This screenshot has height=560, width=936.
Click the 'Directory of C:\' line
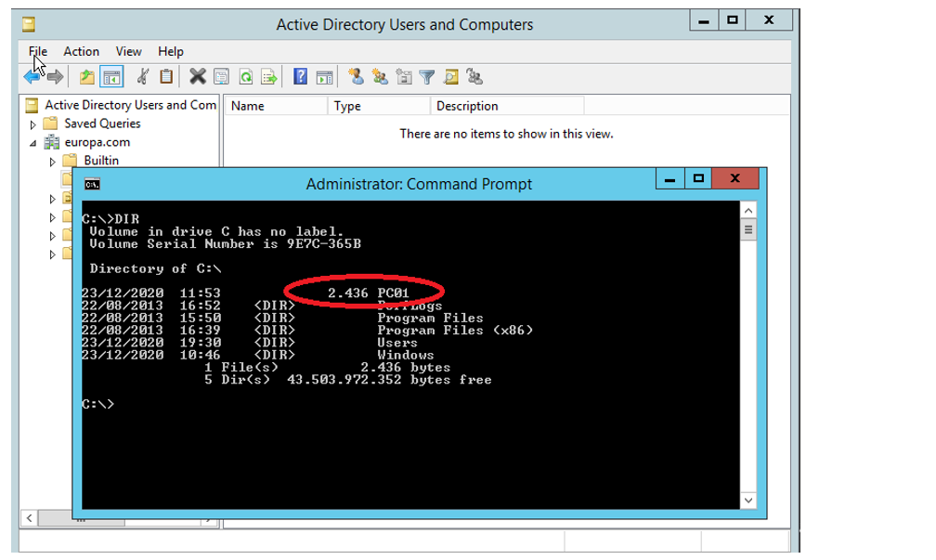pyautogui.click(x=155, y=268)
